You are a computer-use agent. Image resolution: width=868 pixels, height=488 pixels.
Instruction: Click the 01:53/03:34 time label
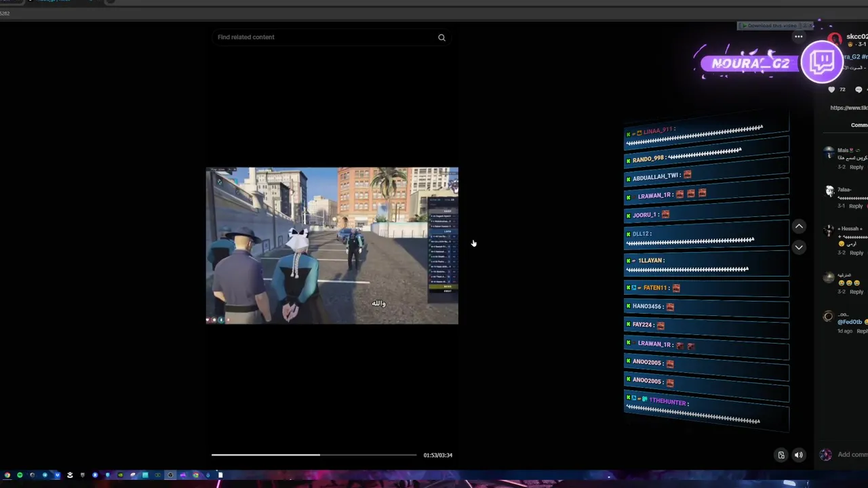click(x=438, y=455)
